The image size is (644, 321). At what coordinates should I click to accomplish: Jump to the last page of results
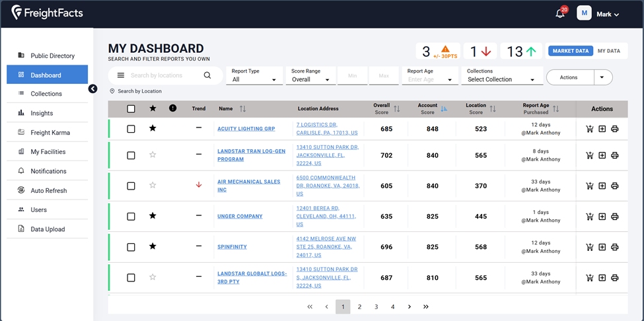click(x=426, y=306)
